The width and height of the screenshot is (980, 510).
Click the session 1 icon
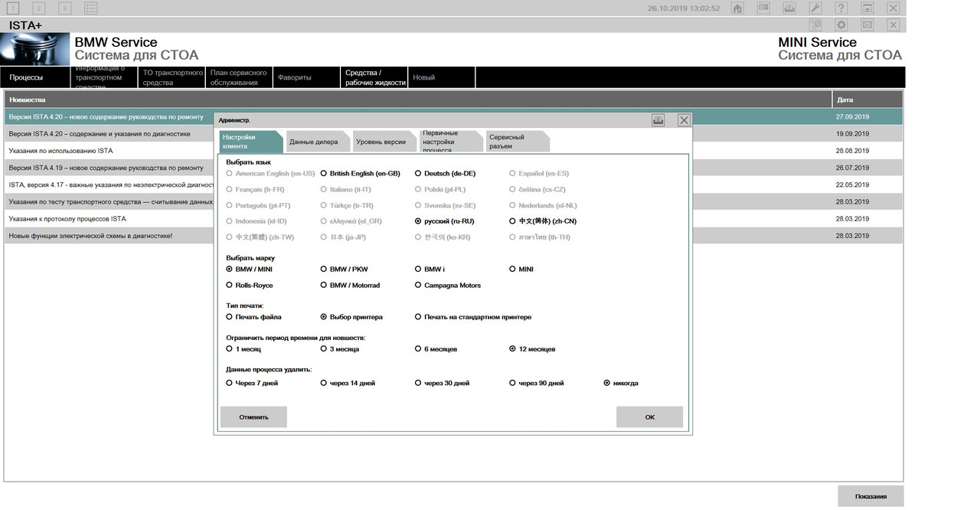coord(13,8)
